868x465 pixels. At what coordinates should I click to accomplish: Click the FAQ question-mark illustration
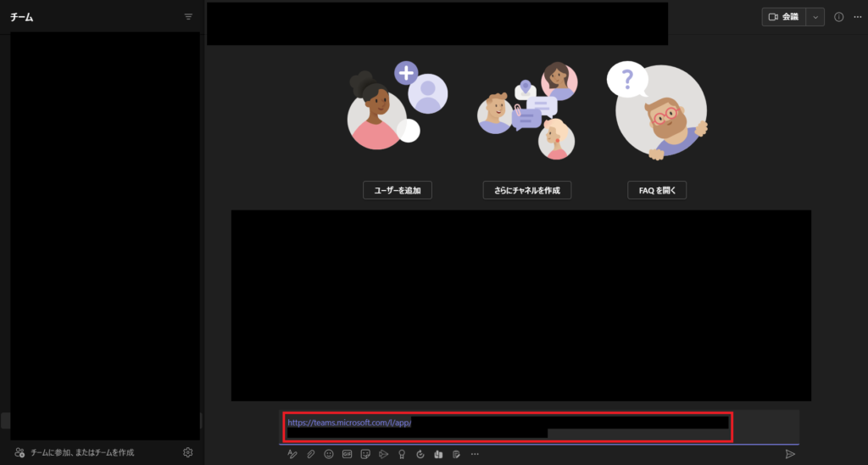[657, 110]
